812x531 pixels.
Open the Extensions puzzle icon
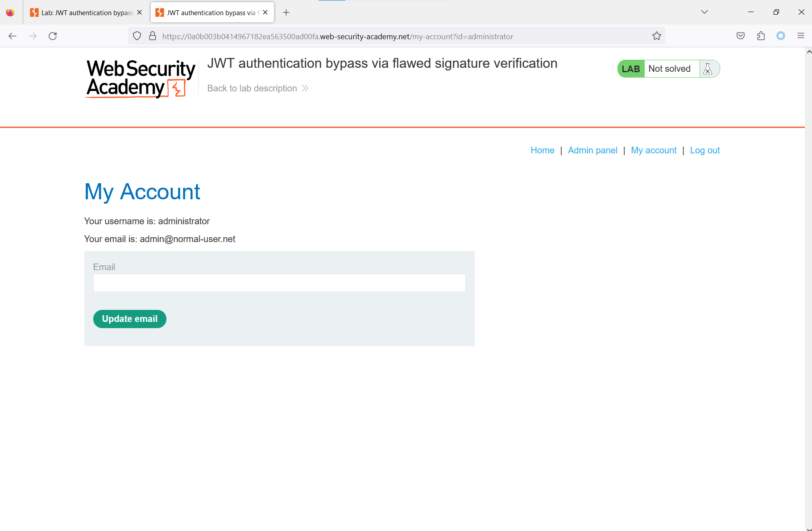point(761,36)
